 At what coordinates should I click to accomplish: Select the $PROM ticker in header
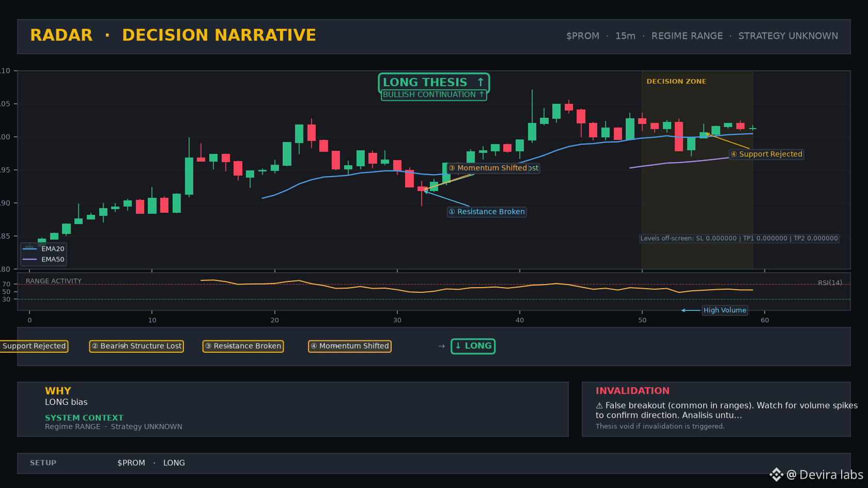tap(582, 36)
